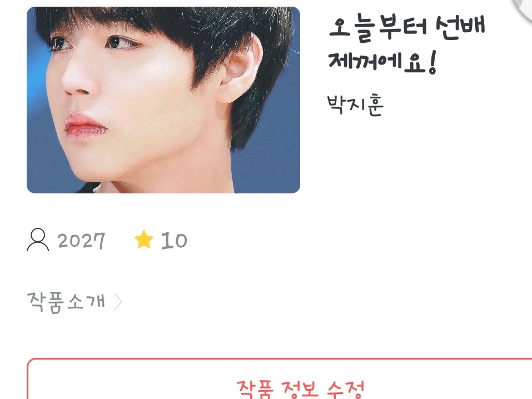Click the word 작품소개 beside the arrow

click(x=66, y=302)
